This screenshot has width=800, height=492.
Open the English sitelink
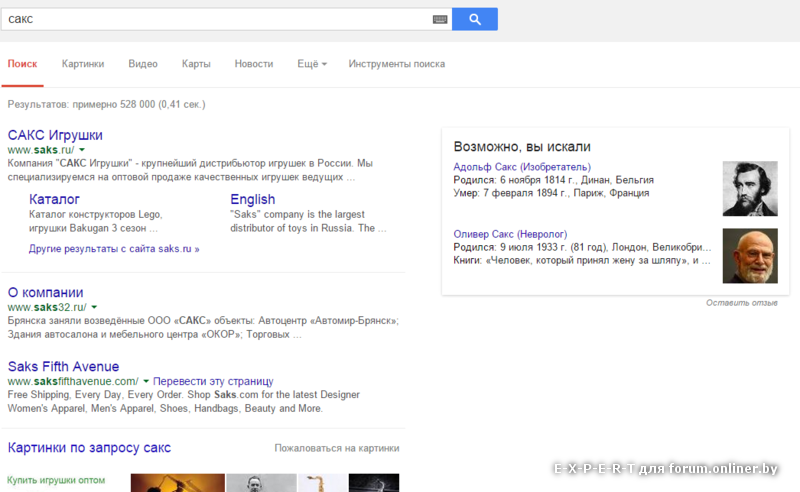pyautogui.click(x=253, y=199)
